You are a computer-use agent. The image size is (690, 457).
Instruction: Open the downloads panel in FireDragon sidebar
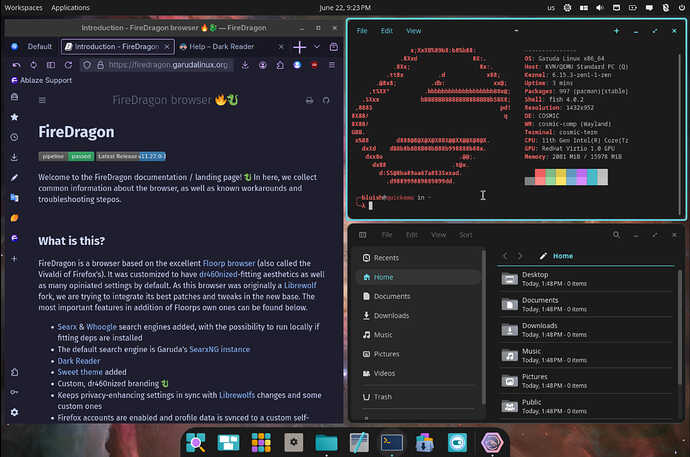click(15, 157)
